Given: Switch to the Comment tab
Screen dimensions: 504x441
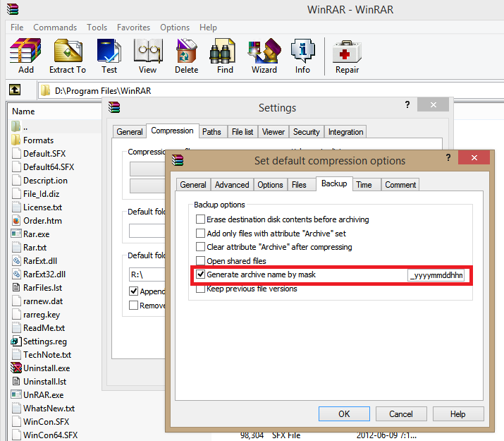Looking at the screenshot, I should (x=400, y=185).
